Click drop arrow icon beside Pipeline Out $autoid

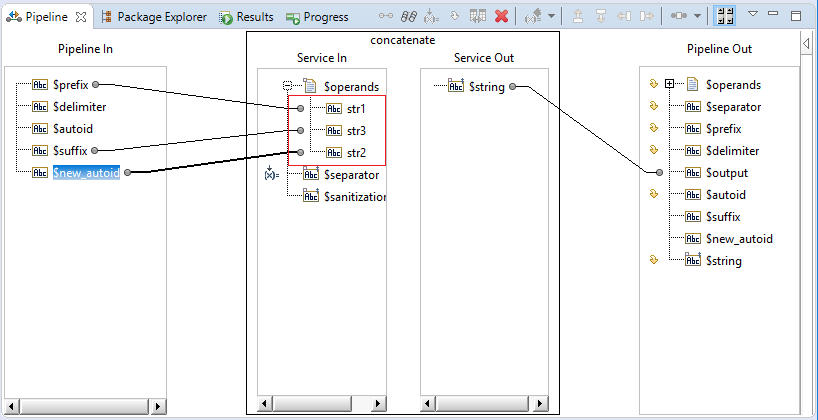pyautogui.click(x=653, y=194)
